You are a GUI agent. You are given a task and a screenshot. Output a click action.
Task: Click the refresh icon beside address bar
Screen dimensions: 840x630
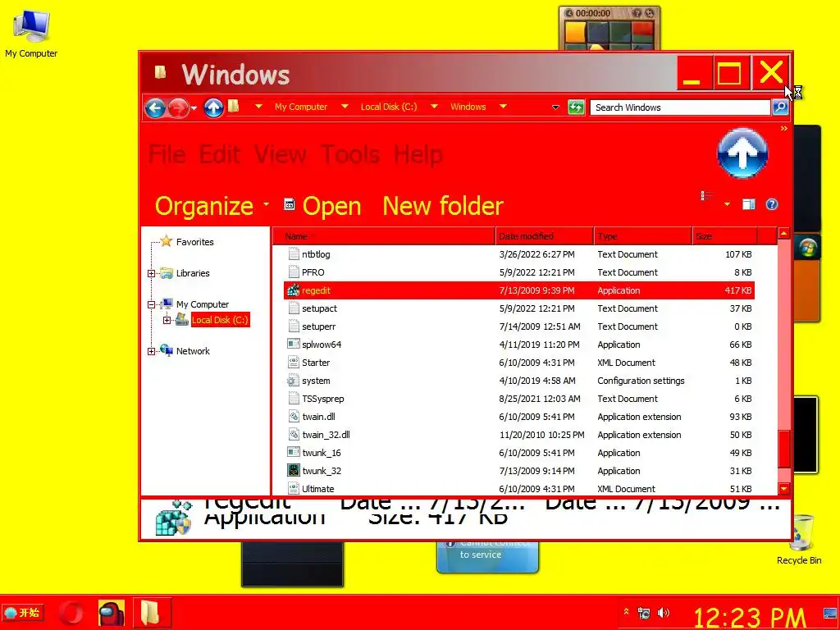click(x=576, y=107)
